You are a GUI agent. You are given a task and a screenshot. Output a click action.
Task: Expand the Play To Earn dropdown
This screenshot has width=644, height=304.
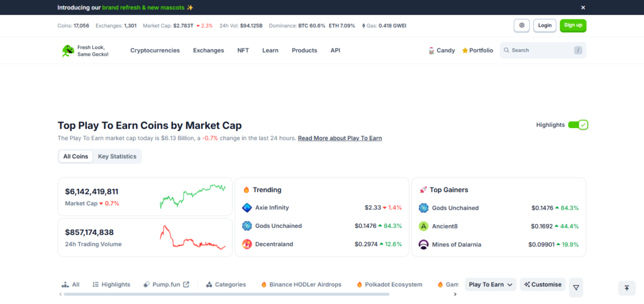[491, 285]
